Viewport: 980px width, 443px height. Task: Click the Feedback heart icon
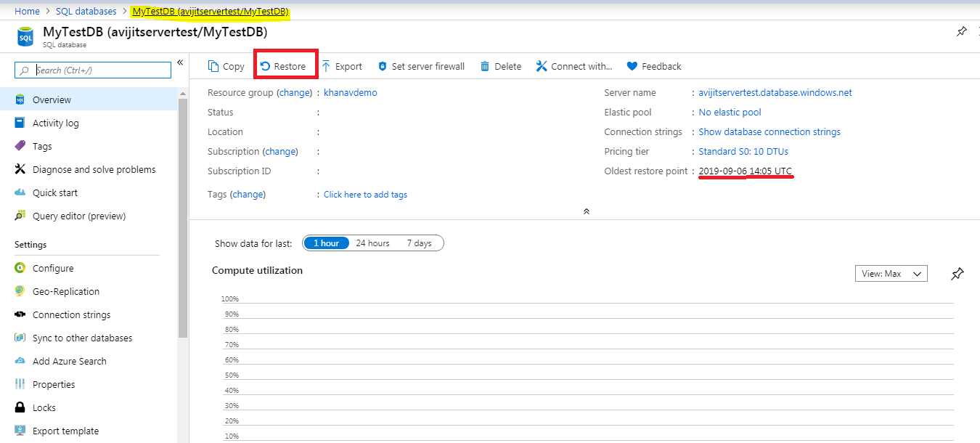coord(632,66)
